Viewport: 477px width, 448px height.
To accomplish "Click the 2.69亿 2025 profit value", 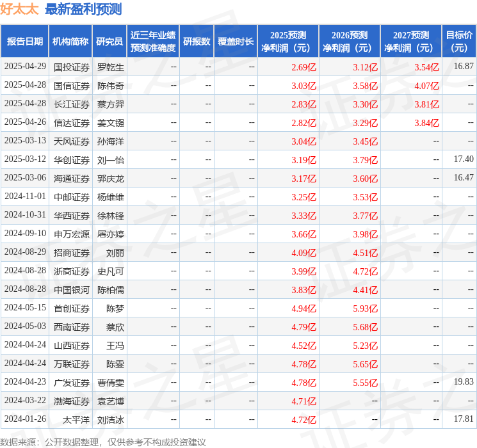I will (x=304, y=67).
